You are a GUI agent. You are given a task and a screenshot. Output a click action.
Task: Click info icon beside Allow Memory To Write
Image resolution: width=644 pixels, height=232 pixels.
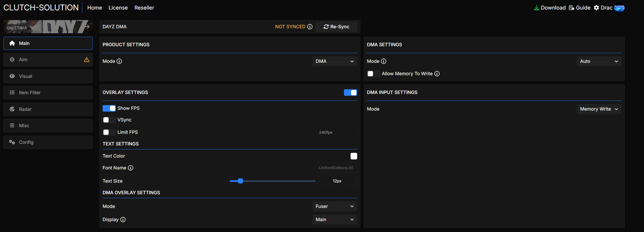pos(437,74)
